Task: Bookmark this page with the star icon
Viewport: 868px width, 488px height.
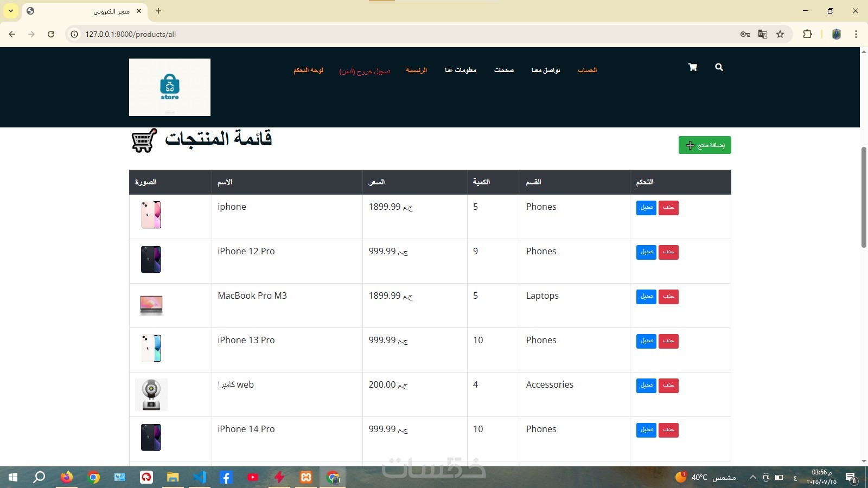Action: (780, 34)
